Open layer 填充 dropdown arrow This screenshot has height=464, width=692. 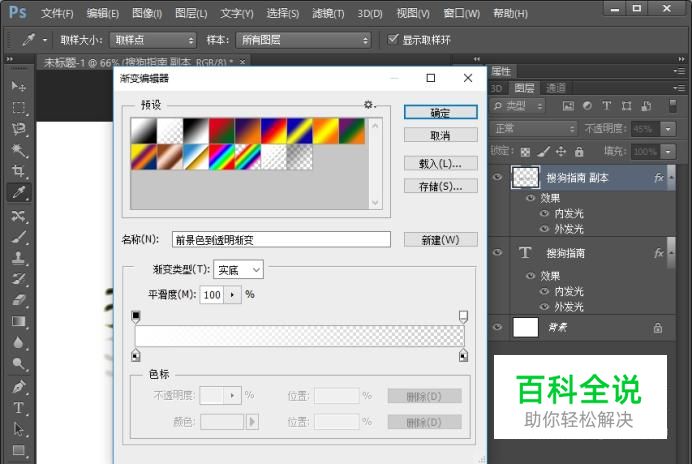668,151
